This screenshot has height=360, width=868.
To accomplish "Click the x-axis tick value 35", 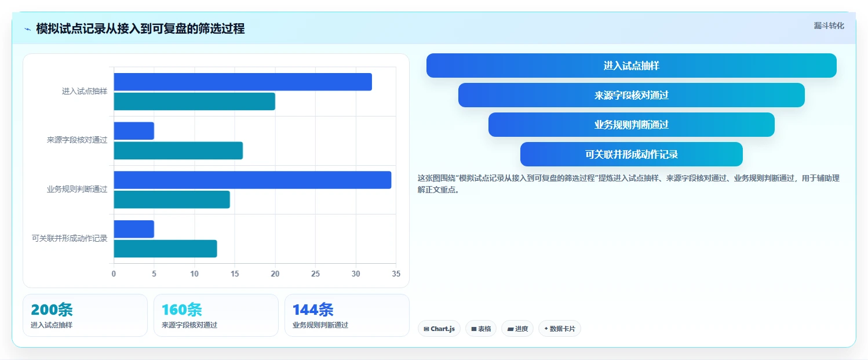I will click(396, 274).
